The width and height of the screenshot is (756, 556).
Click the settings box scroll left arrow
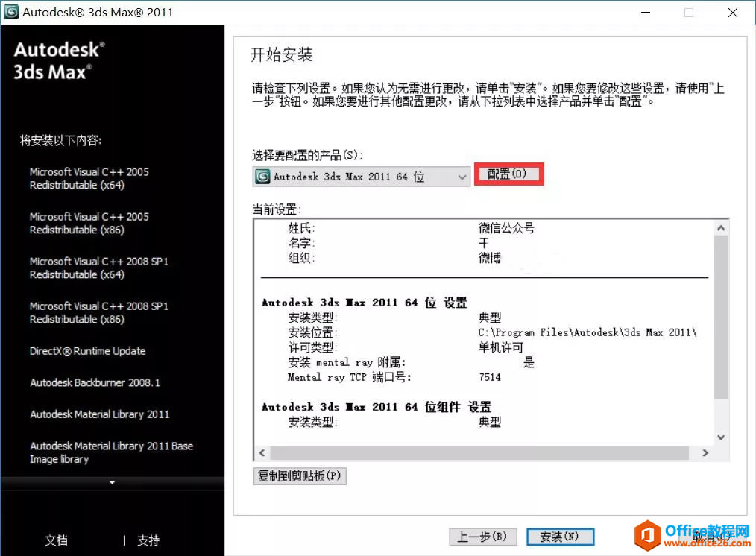click(262, 453)
